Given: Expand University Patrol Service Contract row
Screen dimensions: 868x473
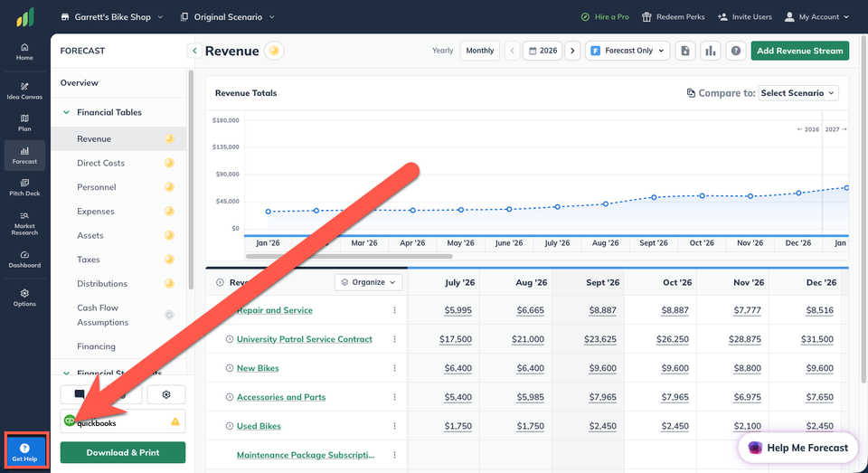Looking at the screenshot, I should click(229, 339).
